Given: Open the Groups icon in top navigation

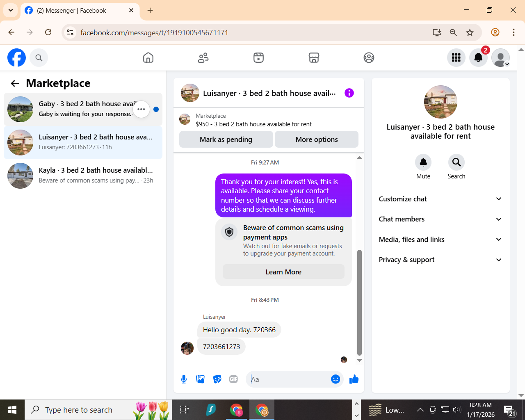Looking at the screenshot, I should click(369, 58).
